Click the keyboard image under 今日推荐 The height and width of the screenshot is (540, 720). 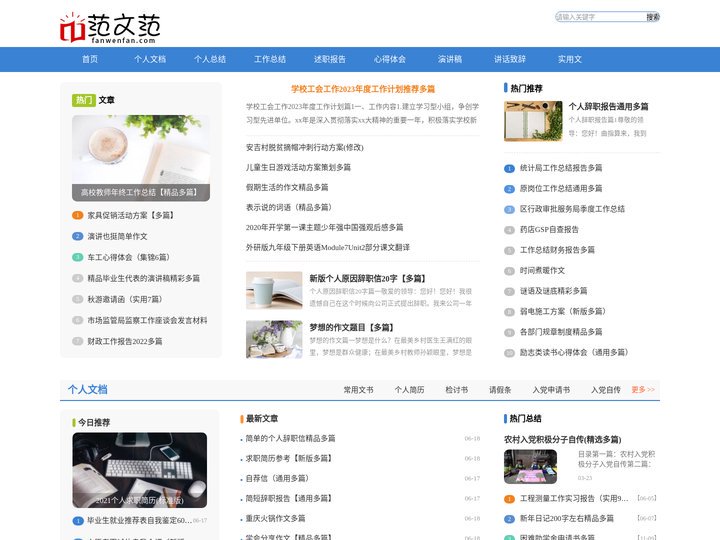(x=140, y=470)
